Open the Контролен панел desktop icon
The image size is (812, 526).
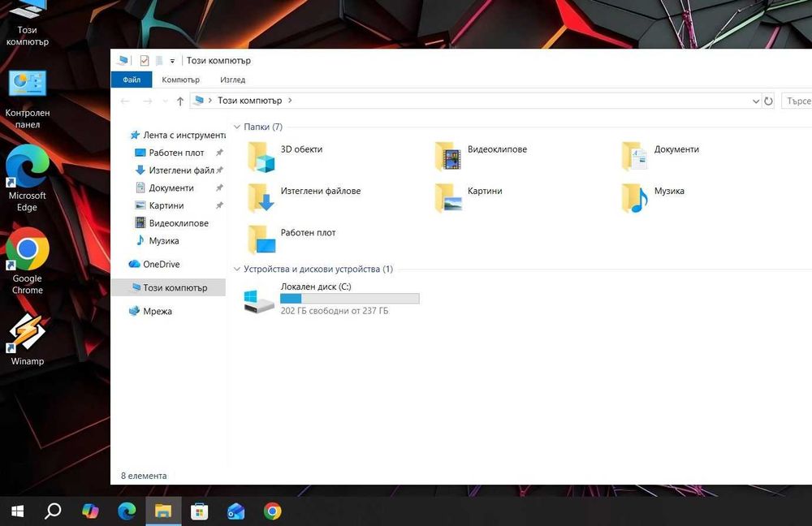(x=27, y=99)
